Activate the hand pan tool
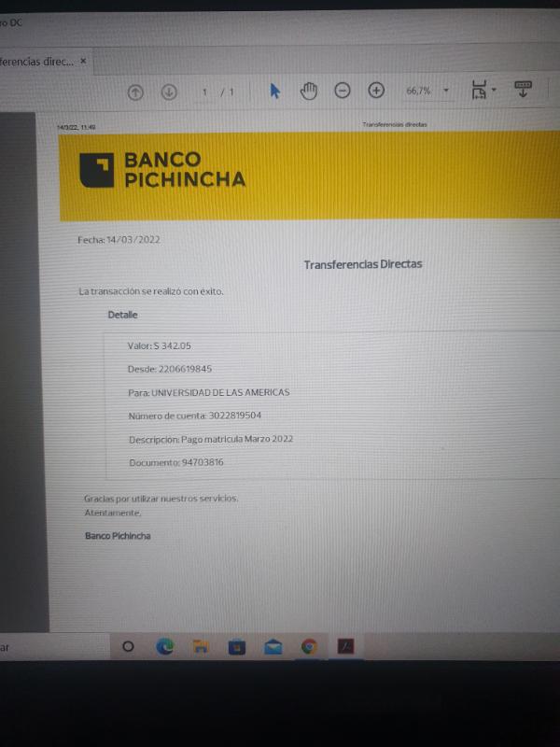The width and height of the screenshot is (560, 747). [309, 91]
